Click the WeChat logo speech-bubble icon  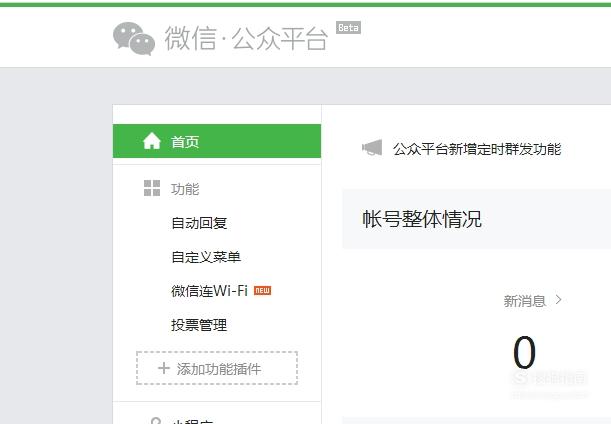pos(134,38)
